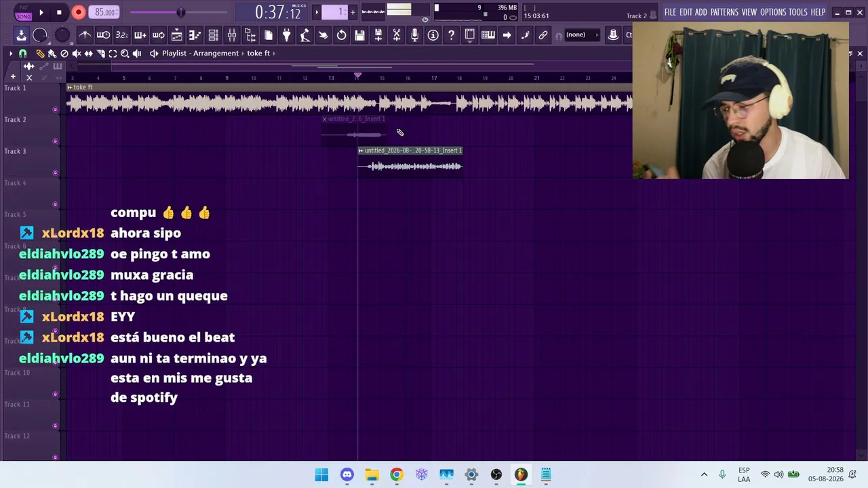Open the Playlist view icon

(176, 35)
